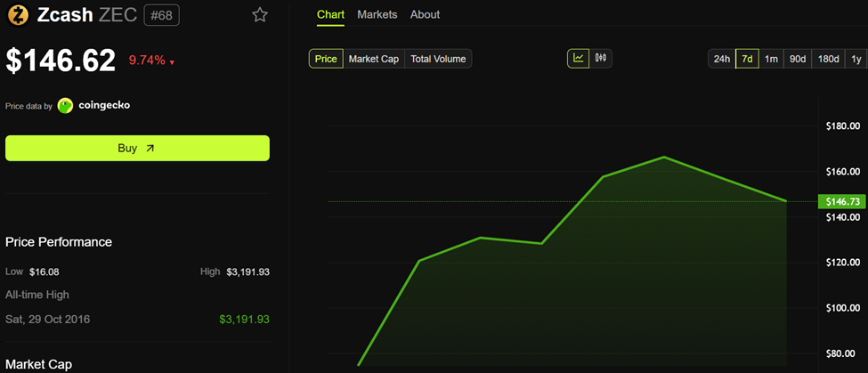Set chart range to 1y
This screenshot has width=868, height=373.
tap(856, 59)
